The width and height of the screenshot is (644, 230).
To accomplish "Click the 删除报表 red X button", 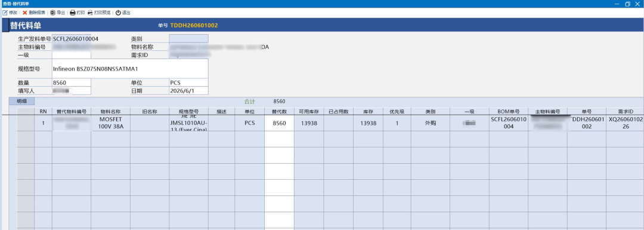I will pyautogui.click(x=33, y=13).
